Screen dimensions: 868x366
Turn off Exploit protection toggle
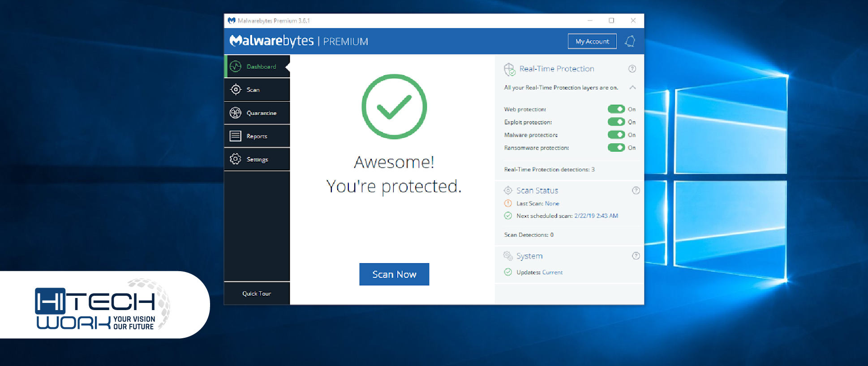[x=616, y=122]
